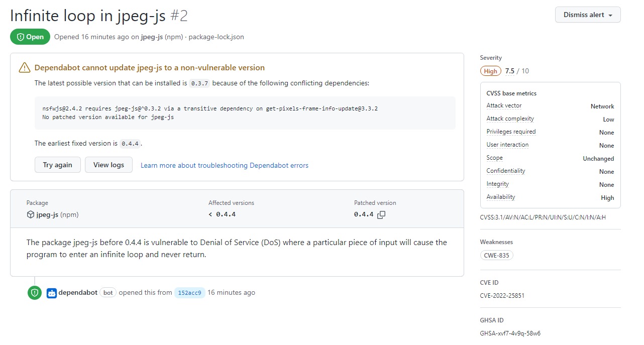
Task: Open View logs
Action: pyautogui.click(x=109, y=164)
